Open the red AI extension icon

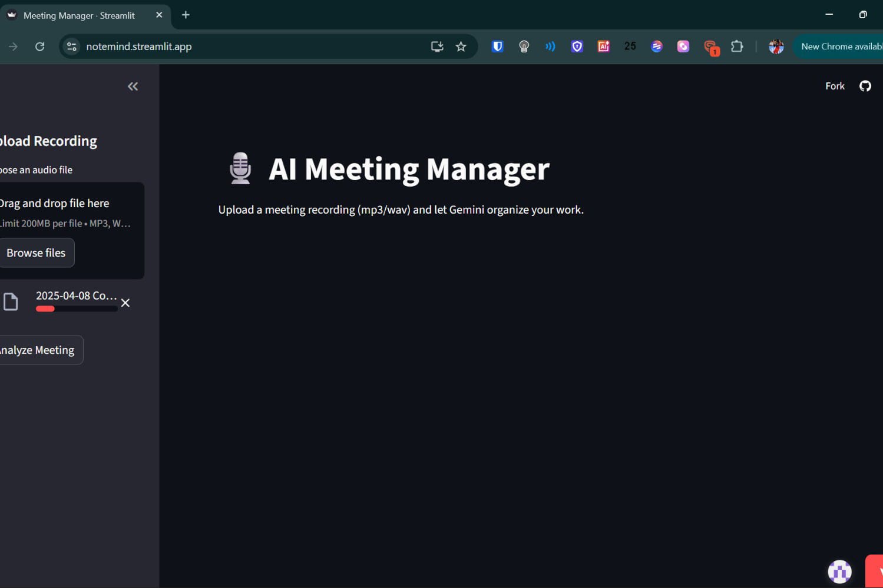point(604,46)
